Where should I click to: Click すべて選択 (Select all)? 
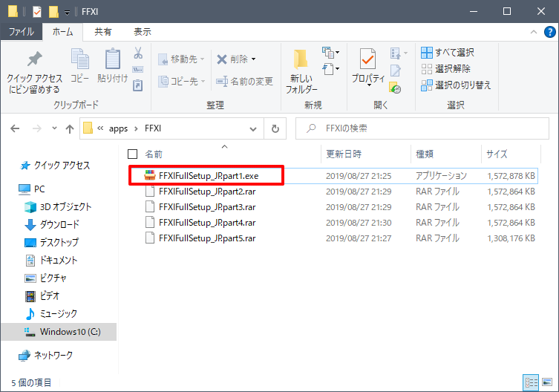(448, 53)
